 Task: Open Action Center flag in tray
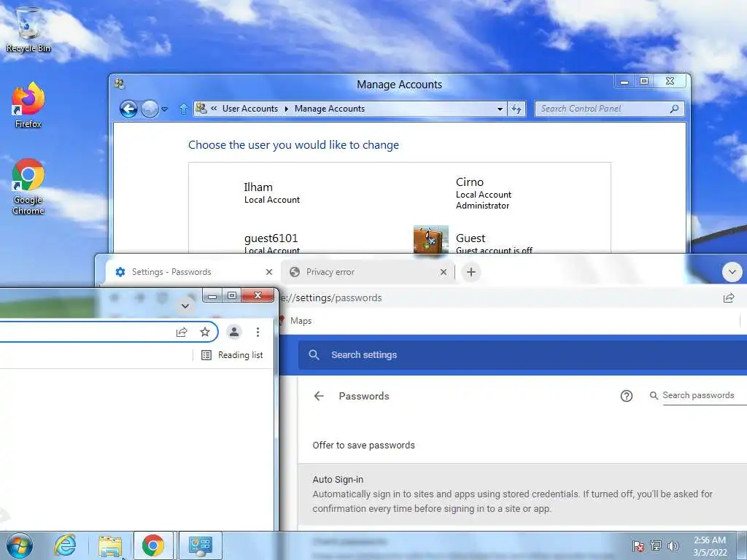pos(638,546)
